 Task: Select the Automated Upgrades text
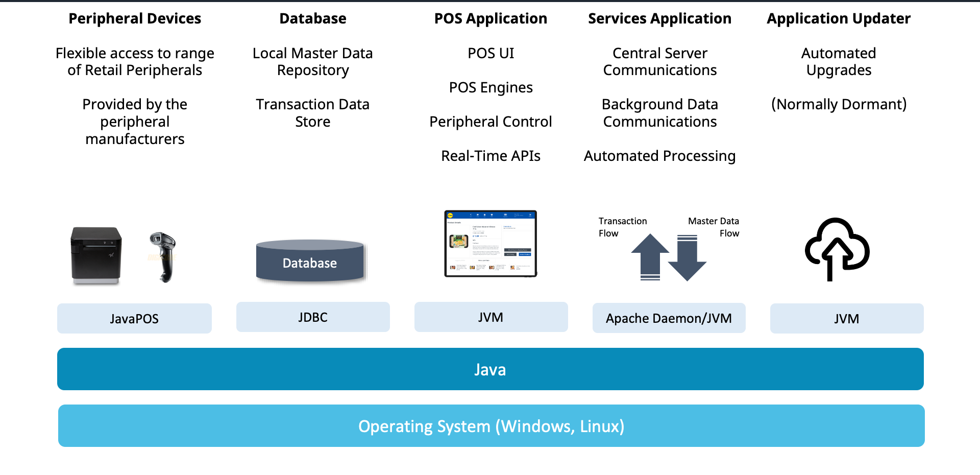coord(839,61)
